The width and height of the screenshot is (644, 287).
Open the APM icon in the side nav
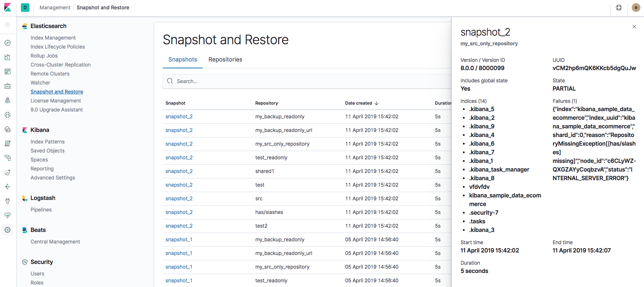[x=8, y=158]
